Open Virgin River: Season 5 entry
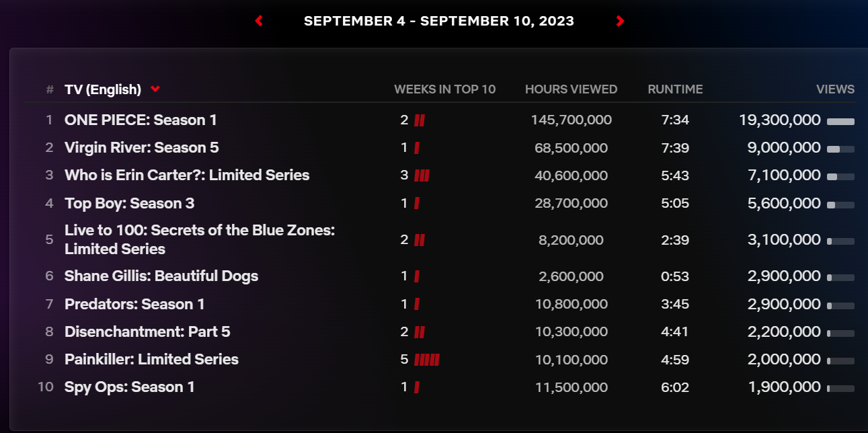 point(142,148)
